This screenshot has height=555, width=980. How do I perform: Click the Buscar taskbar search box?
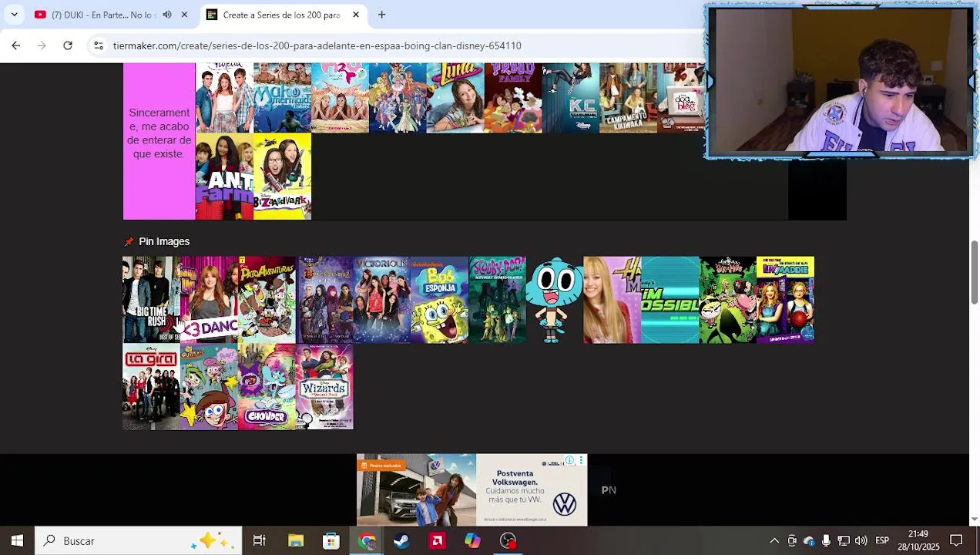pos(139,540)
